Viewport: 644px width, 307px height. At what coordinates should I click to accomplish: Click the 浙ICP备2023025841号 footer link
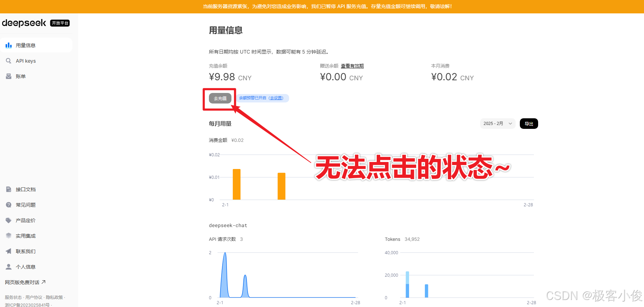point(27,305)
